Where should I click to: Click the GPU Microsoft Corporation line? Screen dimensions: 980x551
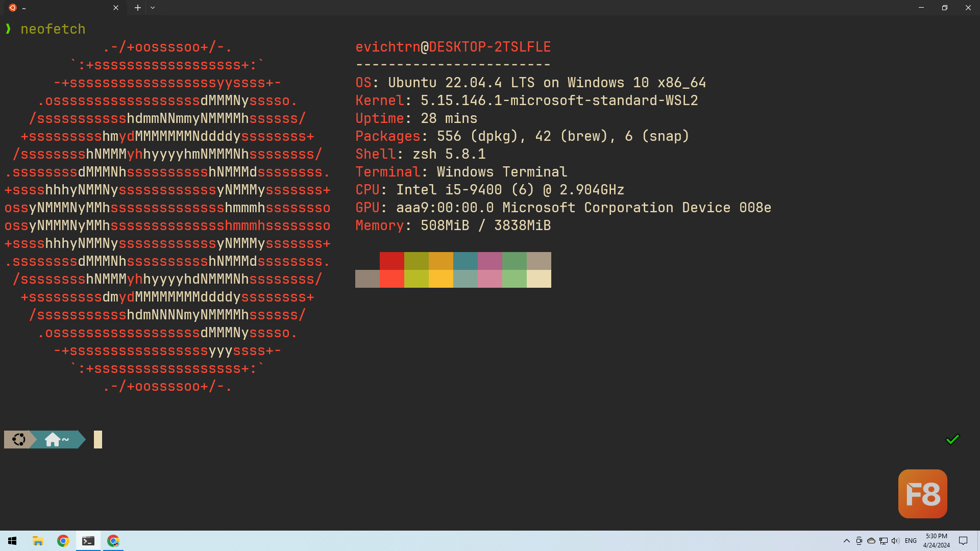[x=563, y=208]
